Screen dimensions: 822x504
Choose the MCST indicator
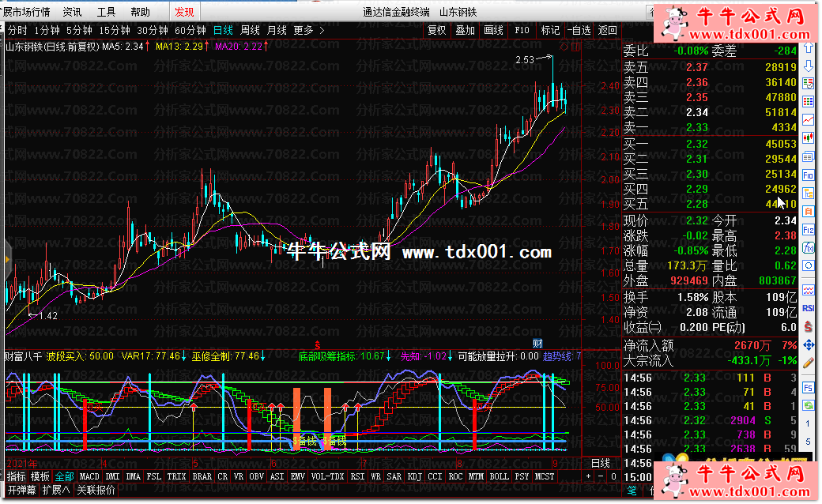click(544, 476)
